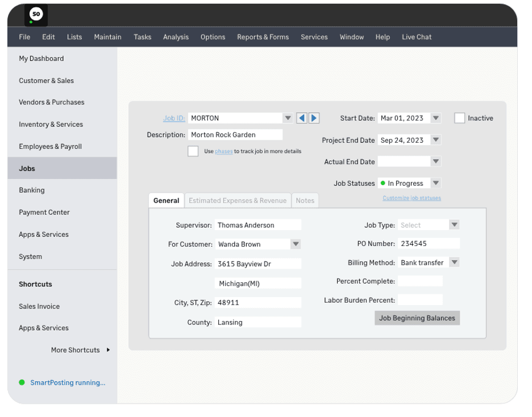Switch to Estimated Expenses & Revenue tab
The image size is (532, 417).
[x=237, y=201]
